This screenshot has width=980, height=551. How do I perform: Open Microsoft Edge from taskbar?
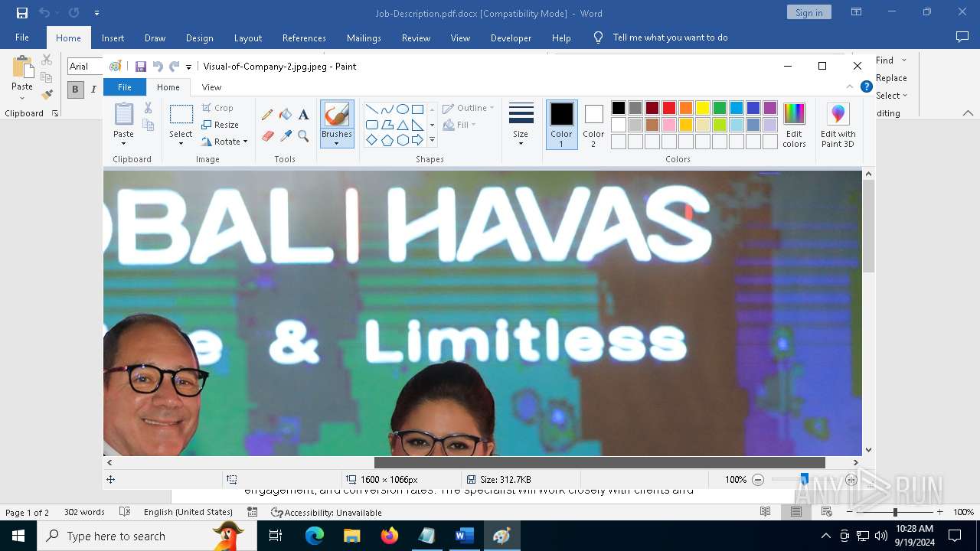(315, 536)
